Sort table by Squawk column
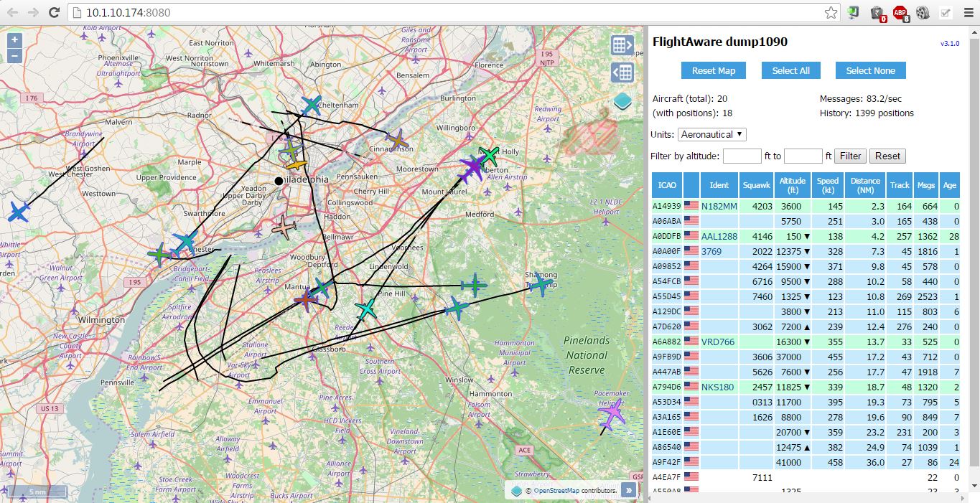This screenshot has width=980, height=503. [x=756, y=185]
